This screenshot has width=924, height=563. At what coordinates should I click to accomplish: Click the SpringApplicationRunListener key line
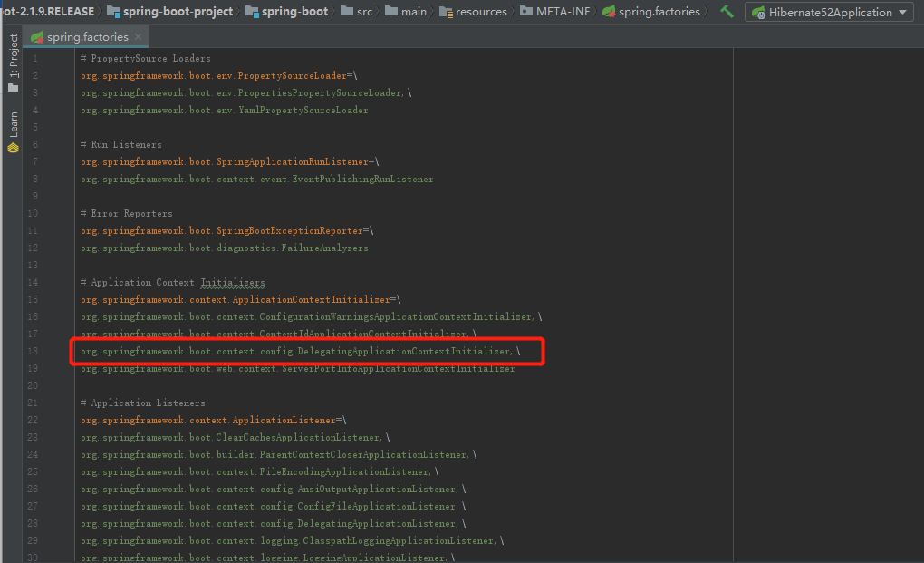coord(230,161)
